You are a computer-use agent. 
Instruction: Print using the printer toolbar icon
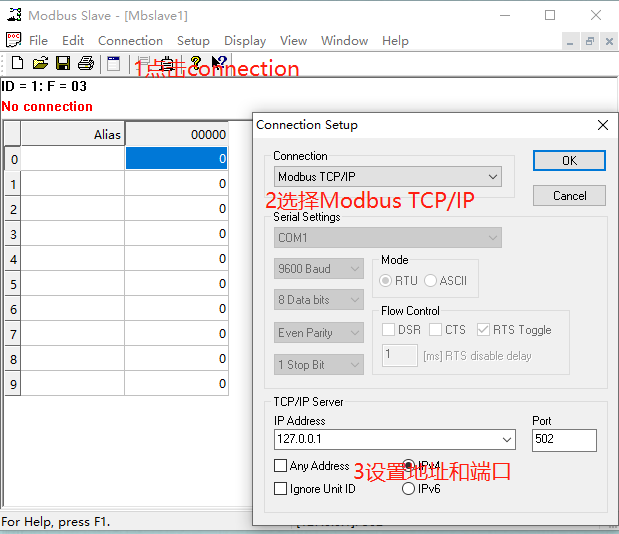pos(86,63)
